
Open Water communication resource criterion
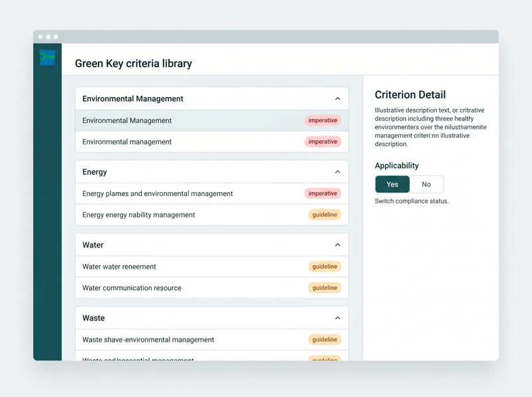point(211,288)
